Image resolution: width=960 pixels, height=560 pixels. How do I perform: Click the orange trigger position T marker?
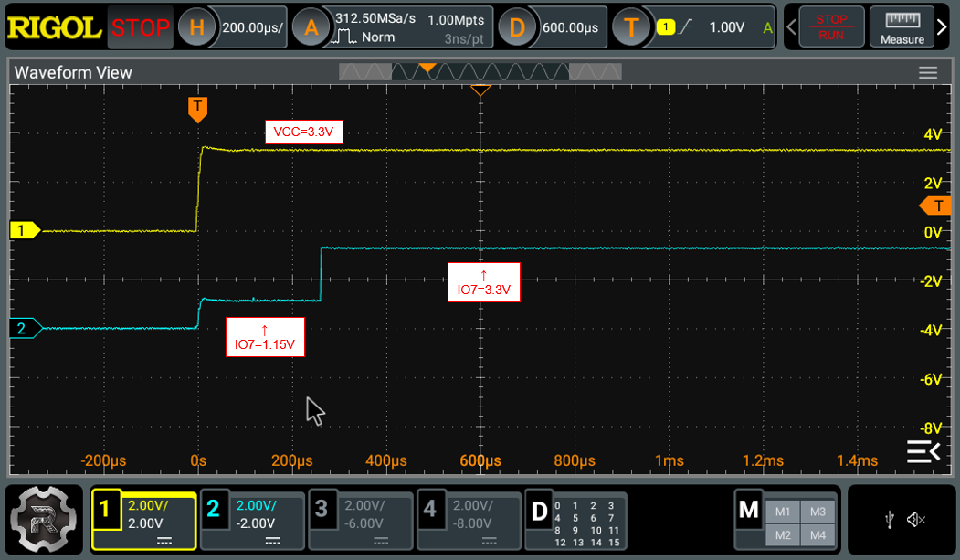(198, 109)
